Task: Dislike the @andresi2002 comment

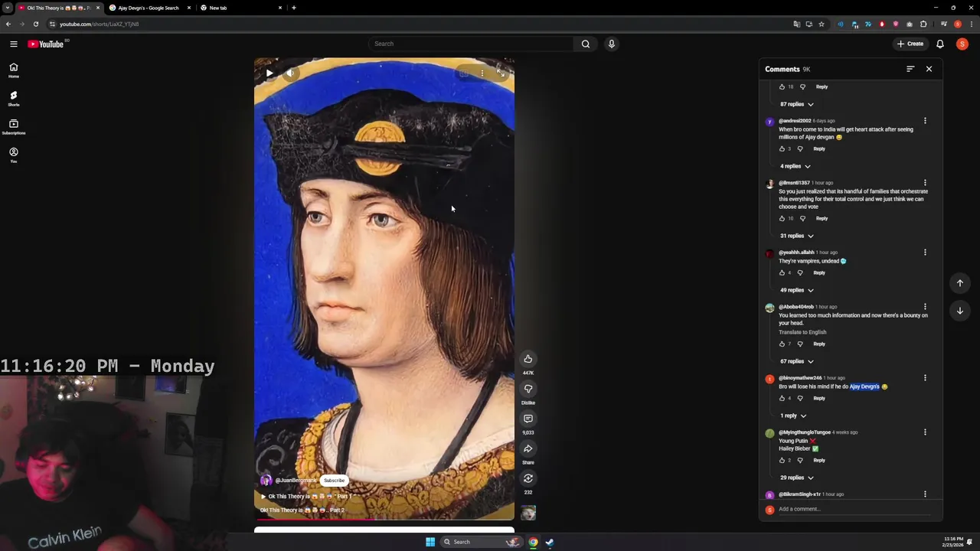Action: click(x=800, y=148)
